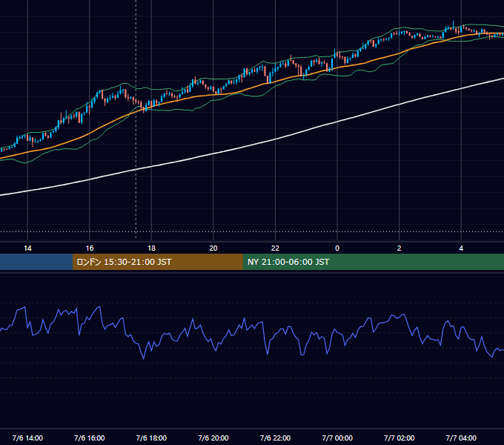
Task: Click the 16 hour label on price chart axis
Action: click(x=90, y=248)
